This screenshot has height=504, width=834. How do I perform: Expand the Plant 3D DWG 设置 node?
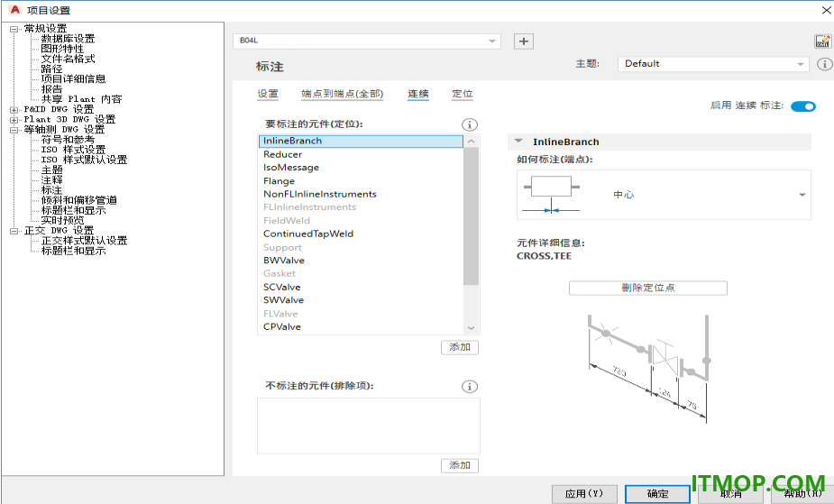(14, 120)
